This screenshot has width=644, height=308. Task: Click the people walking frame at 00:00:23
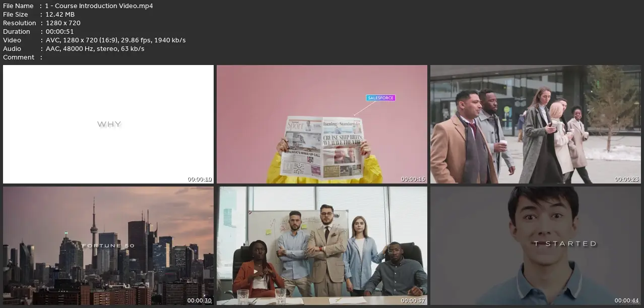point(535,124)
